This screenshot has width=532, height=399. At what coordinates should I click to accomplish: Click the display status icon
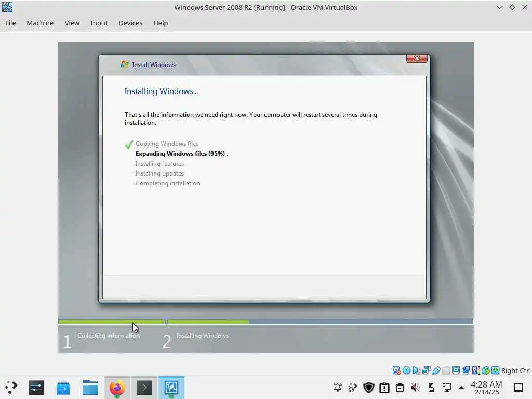pyautogui.click(x=456, y=370)
